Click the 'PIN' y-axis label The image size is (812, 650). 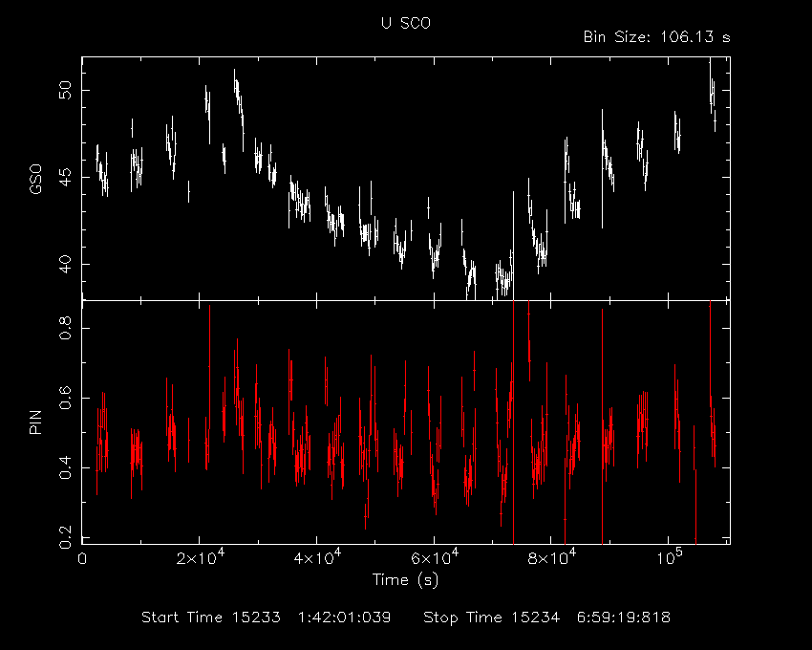pyautogui.click(x=35, y=422)
